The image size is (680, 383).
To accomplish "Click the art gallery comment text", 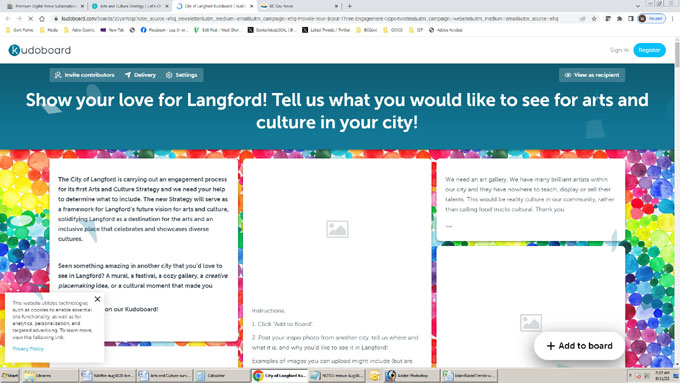I will pos(530,194).
